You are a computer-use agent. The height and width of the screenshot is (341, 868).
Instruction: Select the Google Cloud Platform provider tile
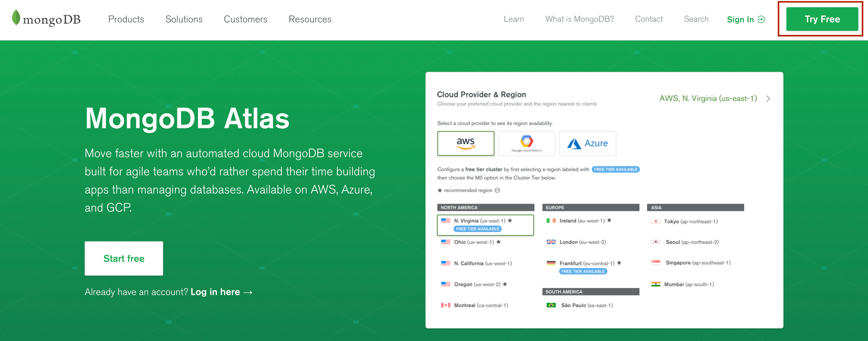pos(526,143)
